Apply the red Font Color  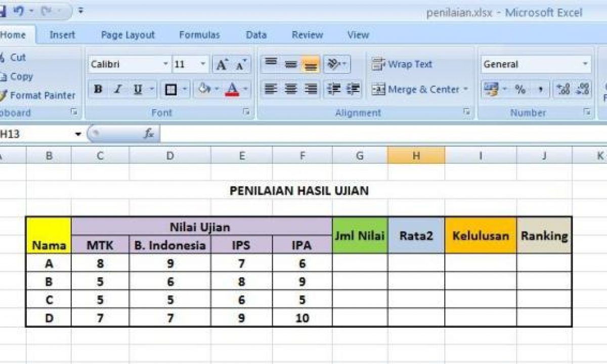pos(232,89)
